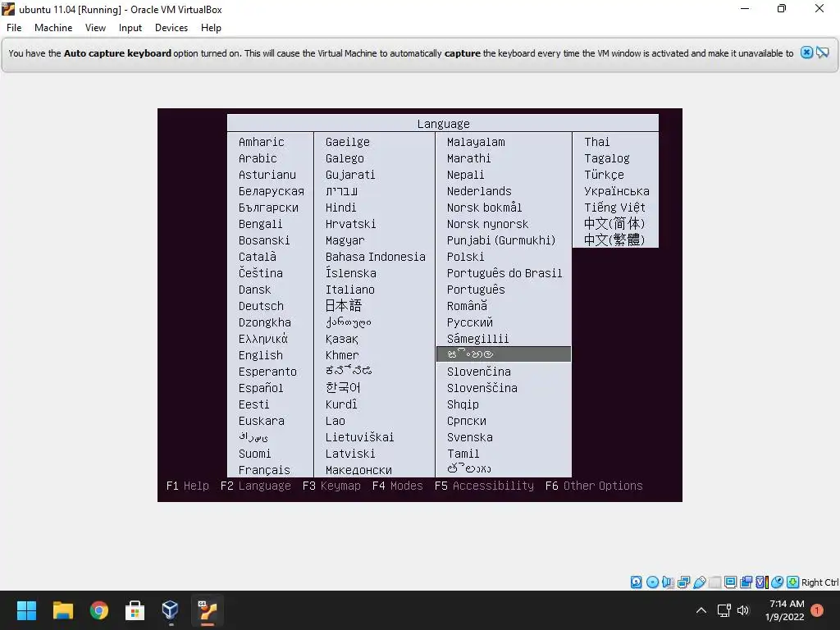
Task: Click the running VM taskbar icon
Action: click(x=208, y=610)
